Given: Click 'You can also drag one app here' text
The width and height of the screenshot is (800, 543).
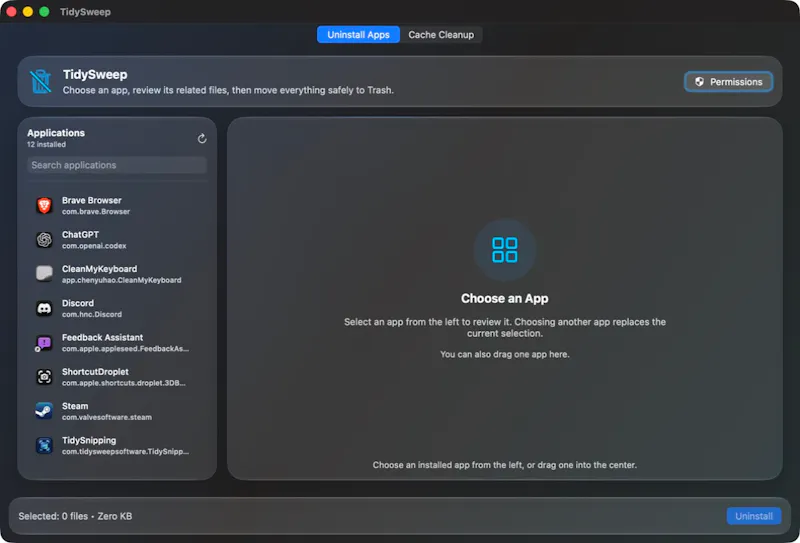Looking at the screenshot, I should [505, 354].
